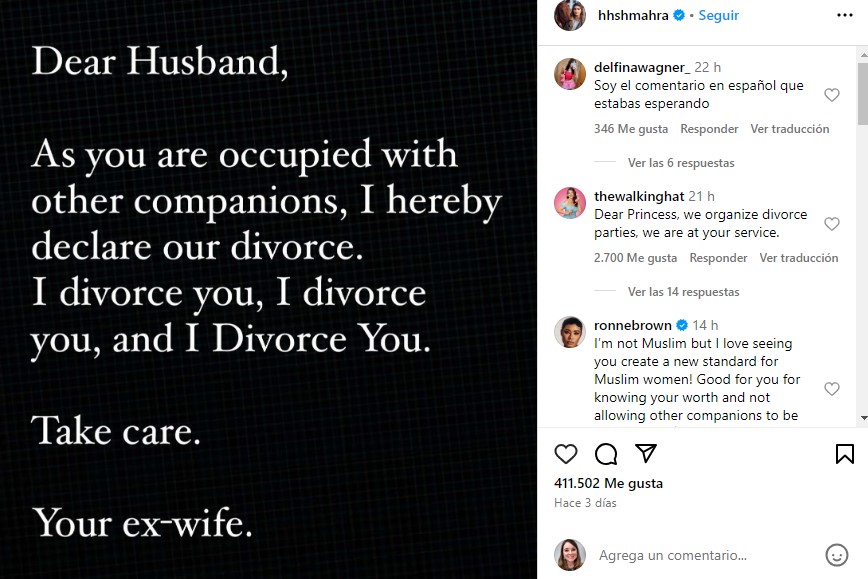Viewport: 868px width, 579px height.
Task: Open comments with the speech bubble icon
Action: [x=606, y=454]
